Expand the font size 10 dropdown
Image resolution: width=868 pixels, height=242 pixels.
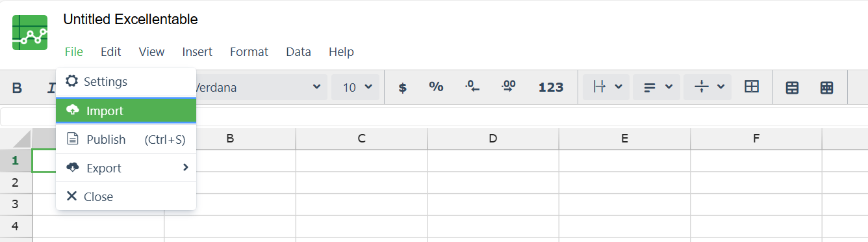point(355,87)
